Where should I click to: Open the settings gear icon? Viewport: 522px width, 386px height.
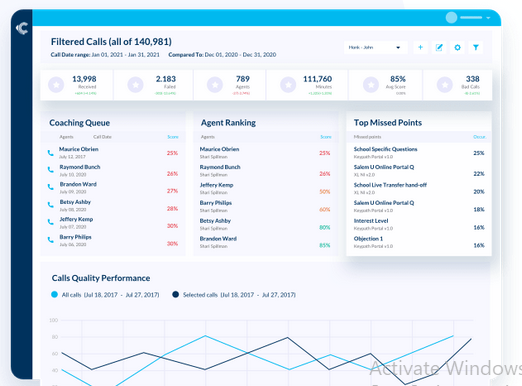pos(457,47)
